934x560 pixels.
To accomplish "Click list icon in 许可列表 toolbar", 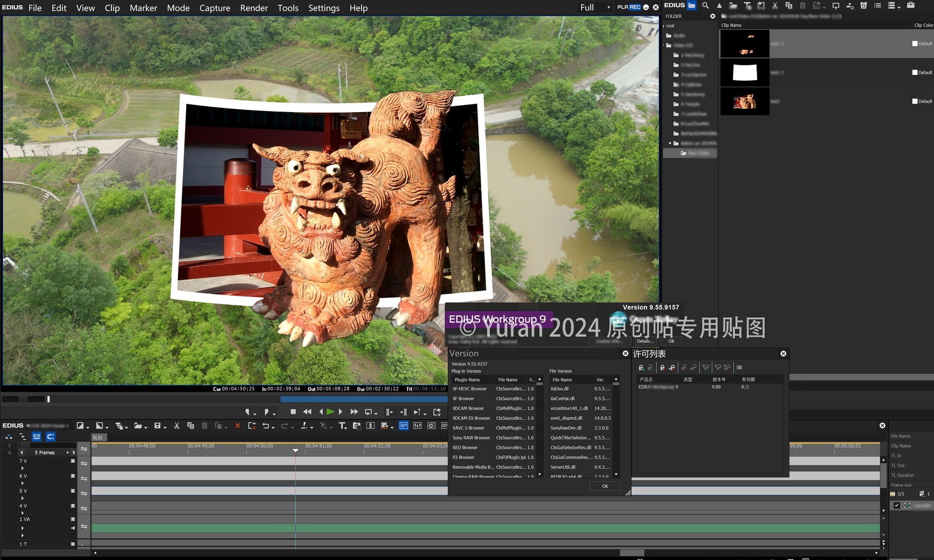I will [x=739, y=367].
